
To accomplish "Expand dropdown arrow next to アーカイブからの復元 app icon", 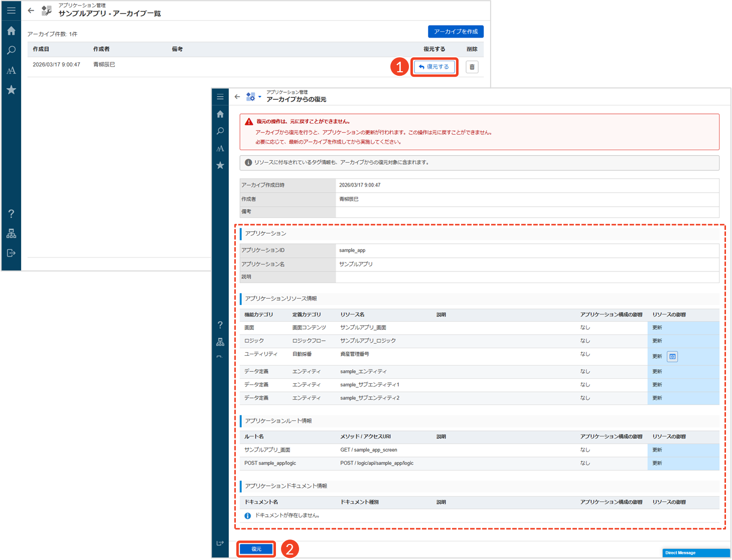I will click(x=259, y=97).
